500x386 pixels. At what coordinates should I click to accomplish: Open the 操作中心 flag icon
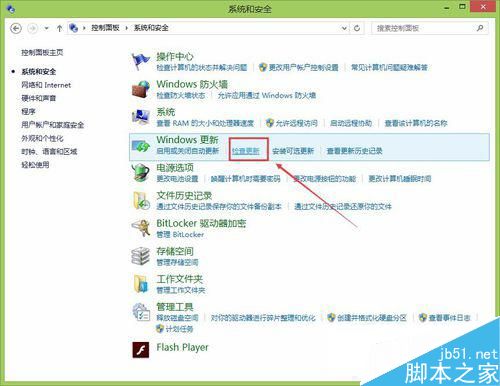point(140,61)
